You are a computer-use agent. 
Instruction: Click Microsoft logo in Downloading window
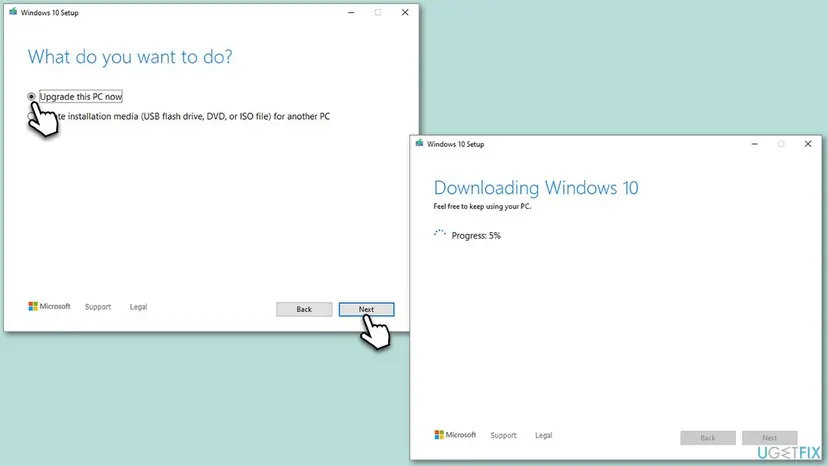point(455,435)
